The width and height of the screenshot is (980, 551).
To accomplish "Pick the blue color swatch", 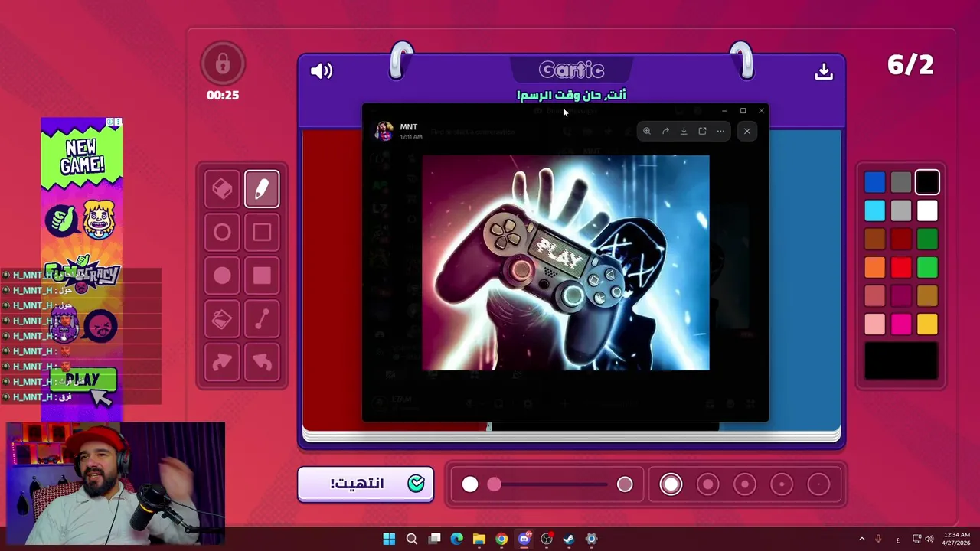I will pos(875,182).
